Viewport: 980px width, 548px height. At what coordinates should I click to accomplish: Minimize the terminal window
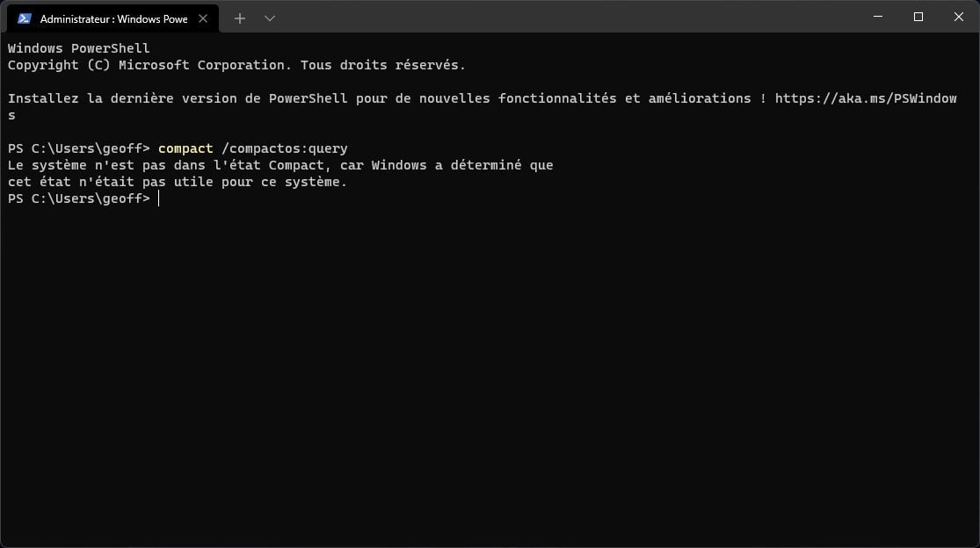click(878, 17)
